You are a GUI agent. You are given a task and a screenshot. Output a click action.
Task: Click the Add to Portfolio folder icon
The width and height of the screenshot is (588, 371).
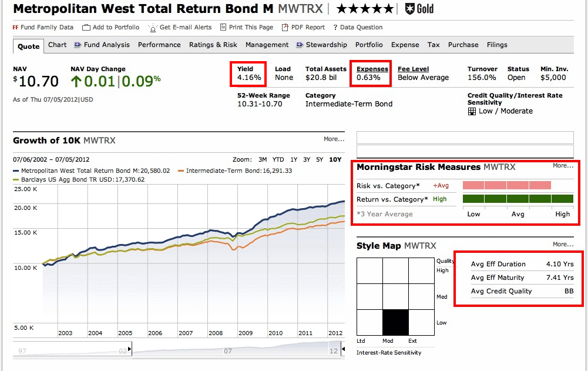point(86,28)
